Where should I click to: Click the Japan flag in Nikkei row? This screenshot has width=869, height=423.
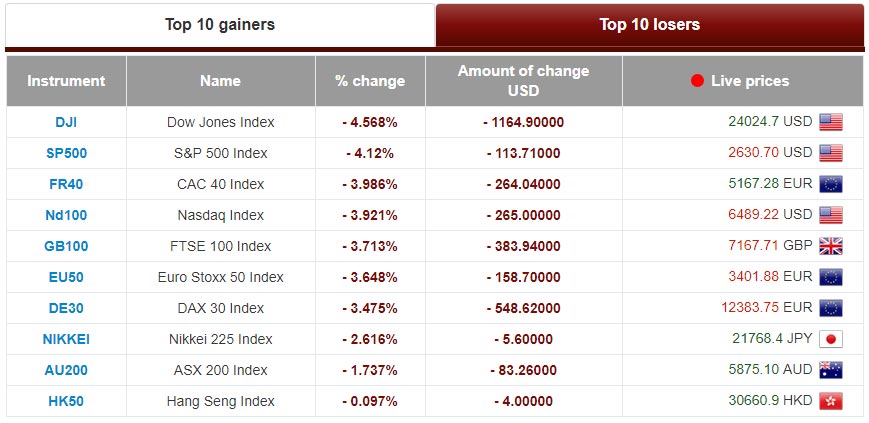coord(830,339)
